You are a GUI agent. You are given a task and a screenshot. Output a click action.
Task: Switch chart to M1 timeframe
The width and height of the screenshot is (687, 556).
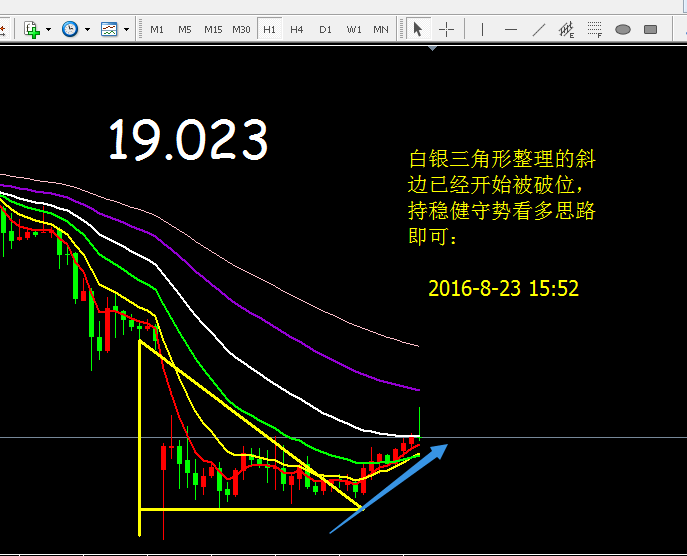coord(157,30)
